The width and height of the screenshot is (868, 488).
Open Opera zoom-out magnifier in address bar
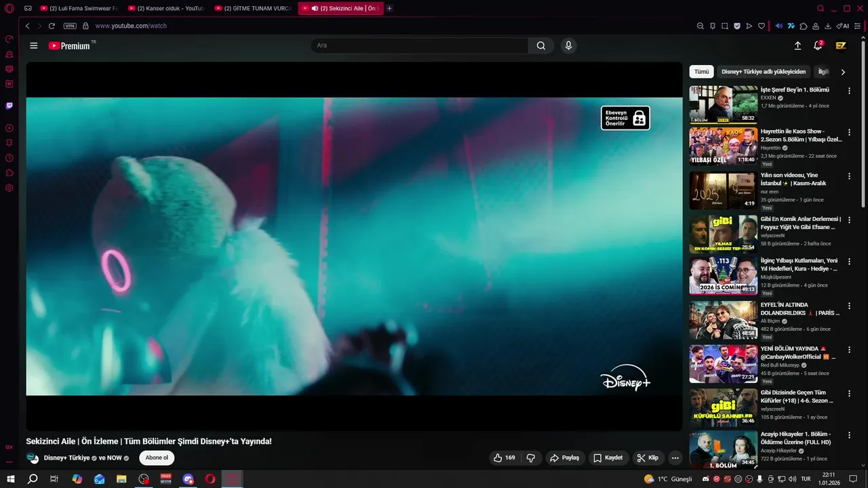[701, 26]
